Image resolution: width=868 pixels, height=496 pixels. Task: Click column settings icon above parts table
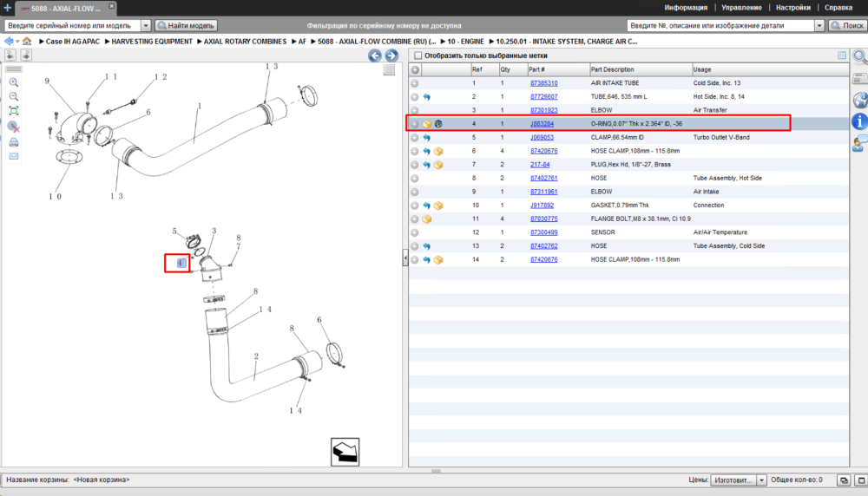[841, 55]
